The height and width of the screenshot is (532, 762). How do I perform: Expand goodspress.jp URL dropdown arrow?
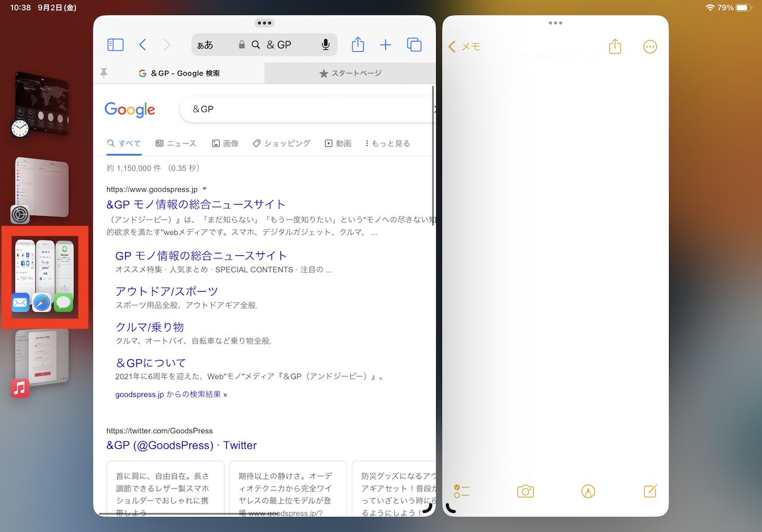205,189
